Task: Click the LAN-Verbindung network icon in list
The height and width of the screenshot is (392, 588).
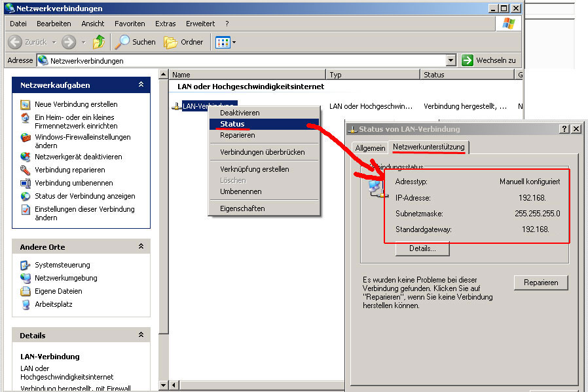Action: [x=176, y=107]
